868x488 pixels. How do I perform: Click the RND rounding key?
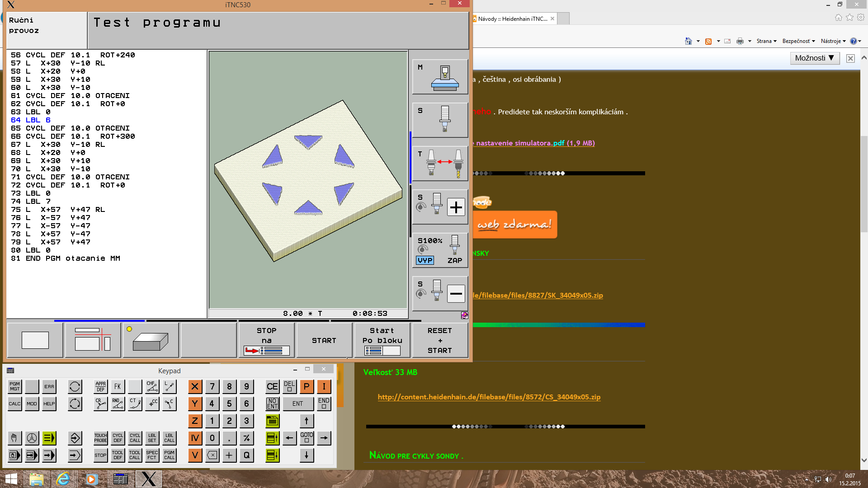click(118, 404)
